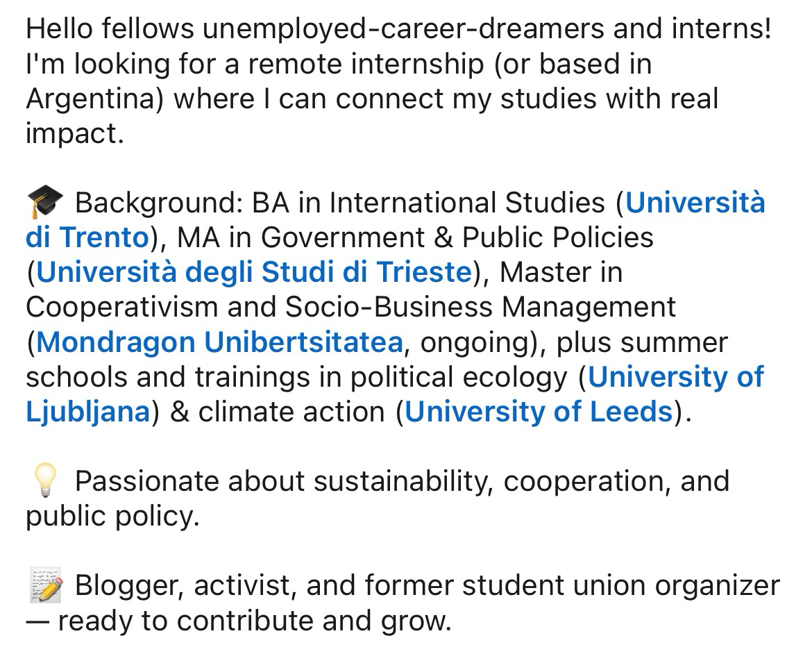Visit the Mondragon Unibertsitatea link
This screenshot has width=812, height=654.
[219, 342]
